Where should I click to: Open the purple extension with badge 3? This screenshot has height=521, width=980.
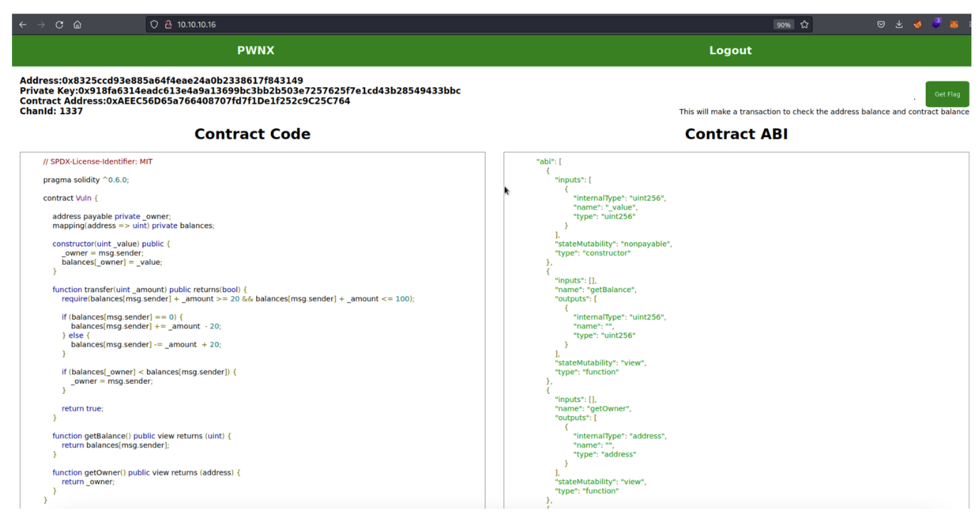[936, 24]
